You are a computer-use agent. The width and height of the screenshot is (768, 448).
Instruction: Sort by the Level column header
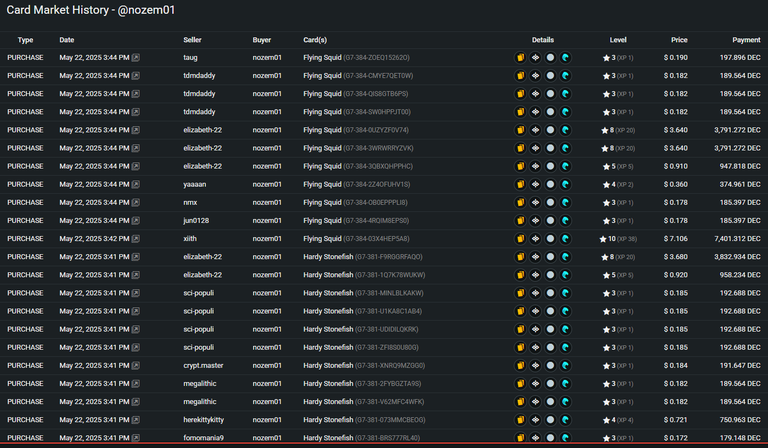[618, 40]
